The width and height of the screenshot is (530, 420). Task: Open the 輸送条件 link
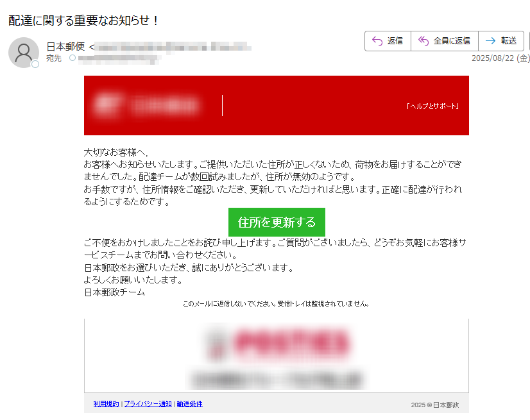coord(190,404)
